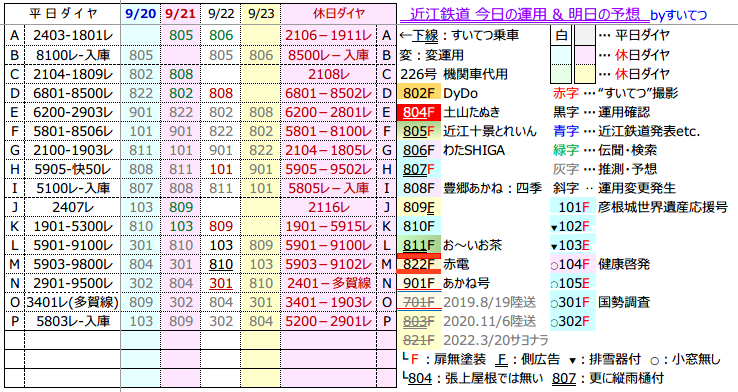Select red 808 in row D under 9/22
Image resolution: width=738 pixels, height=392 pixels.
tap(221, 93)
